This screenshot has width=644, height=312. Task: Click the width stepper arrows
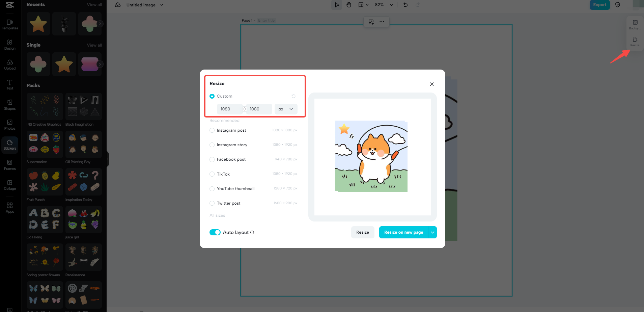245,109
